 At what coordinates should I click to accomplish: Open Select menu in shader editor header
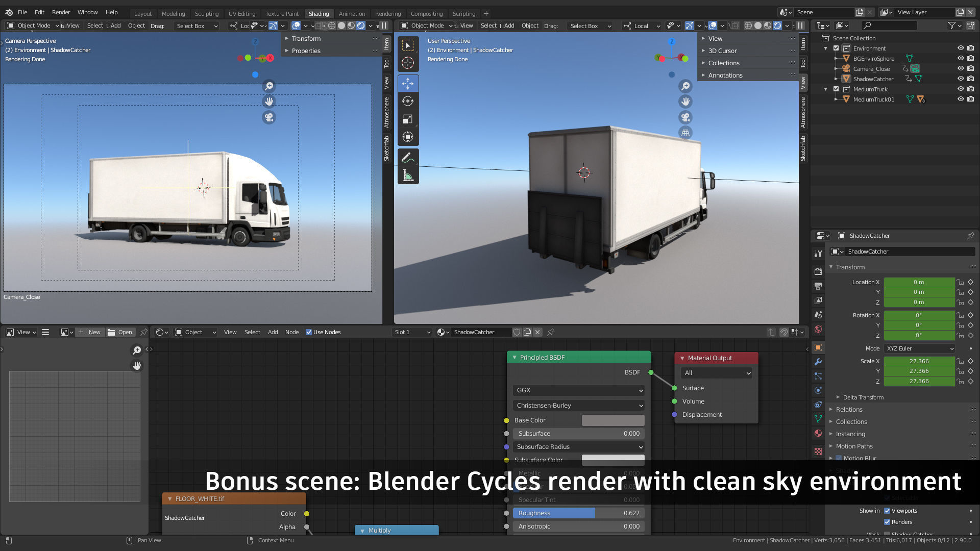[x=252, y=332]
